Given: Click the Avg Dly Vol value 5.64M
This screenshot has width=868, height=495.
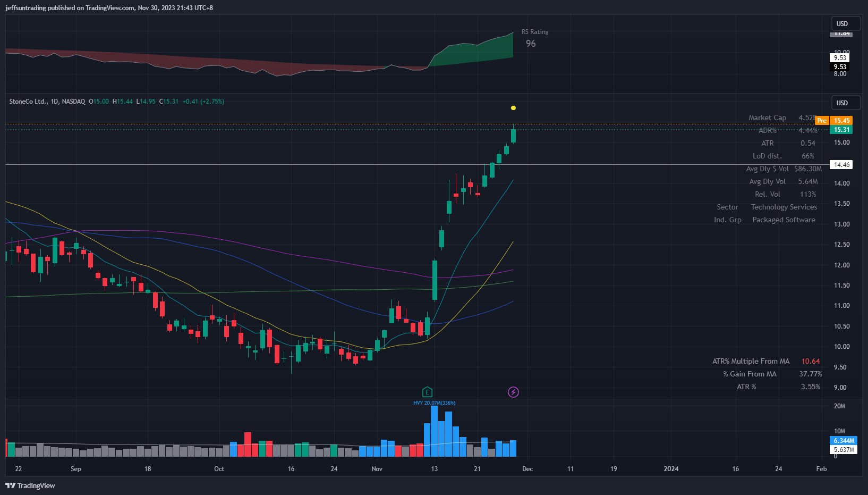Looking at the screenshot, I should [x=808, y=181].
